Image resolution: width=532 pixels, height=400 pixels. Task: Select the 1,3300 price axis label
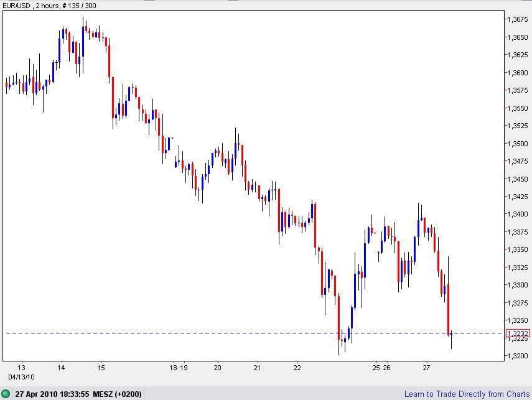[x=518, y=285]
